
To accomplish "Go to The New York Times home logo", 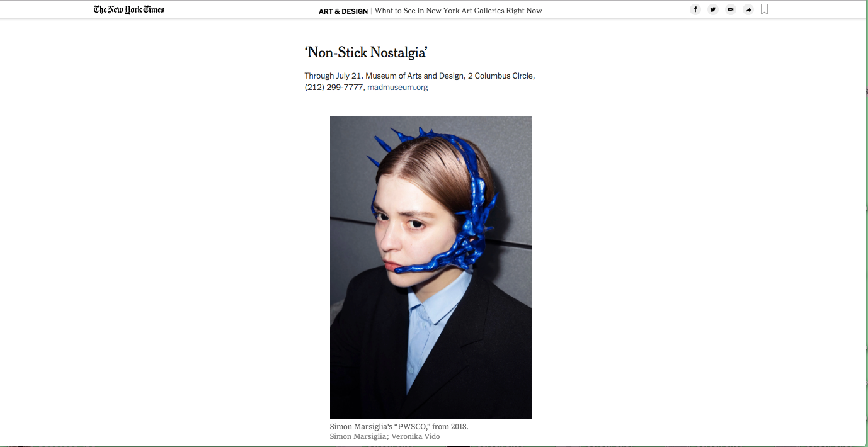I will (129, 9).
